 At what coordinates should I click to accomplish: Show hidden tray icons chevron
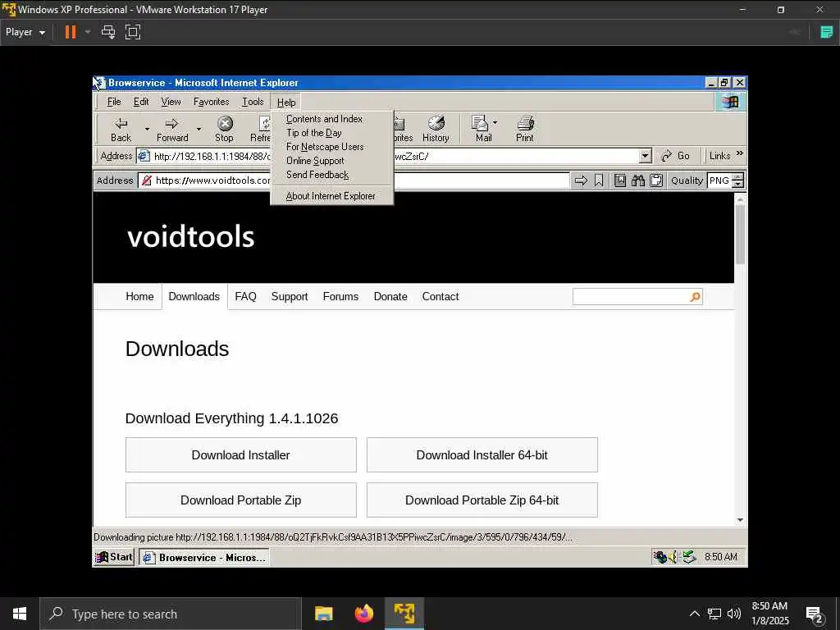[694, 614]
